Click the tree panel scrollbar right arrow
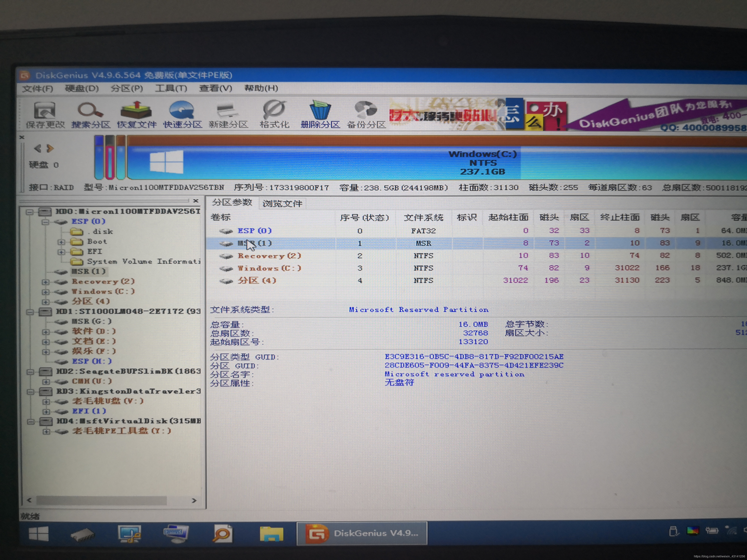Screen dimensions: 747x560 click(x=194, y=500)
